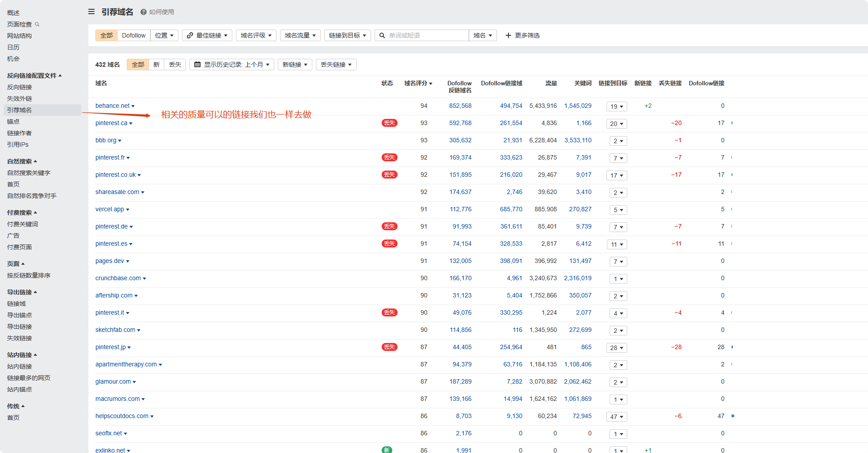The height and width of the screenshot is (453, 868).
Task: Open the hamburger menu beside 引荐域名 title
Action: pos(91,12)
